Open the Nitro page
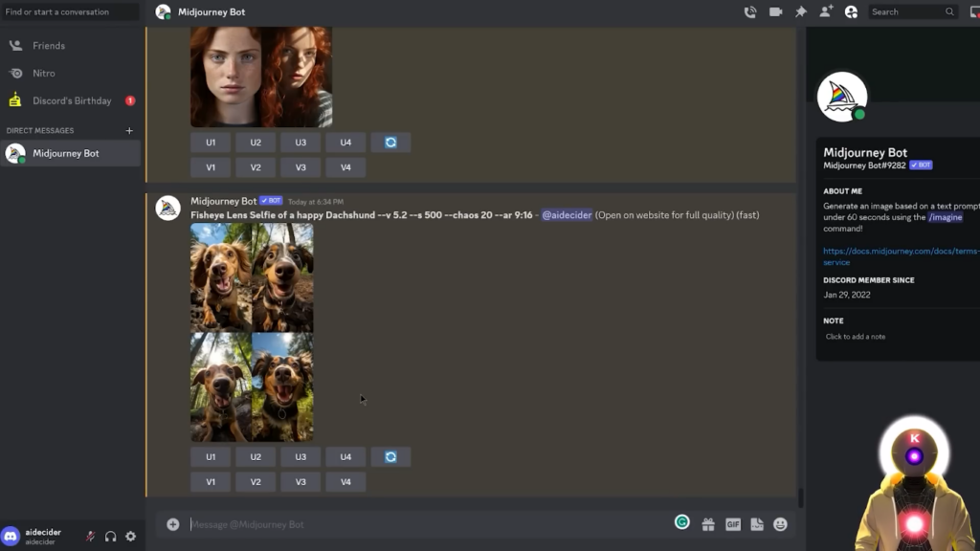The height and width of the screenshot is (551, 980). (x=44, y=73)
